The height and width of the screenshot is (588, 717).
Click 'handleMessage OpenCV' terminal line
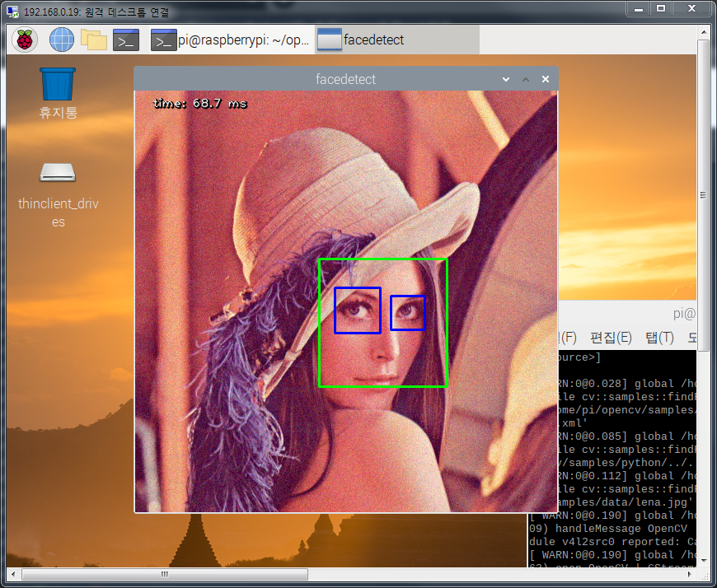click(608, 529)
